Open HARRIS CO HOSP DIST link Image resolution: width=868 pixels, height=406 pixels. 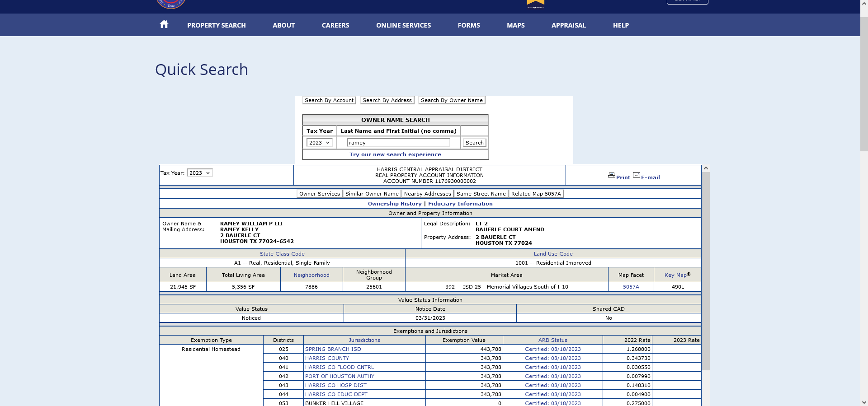coord(336,385)
